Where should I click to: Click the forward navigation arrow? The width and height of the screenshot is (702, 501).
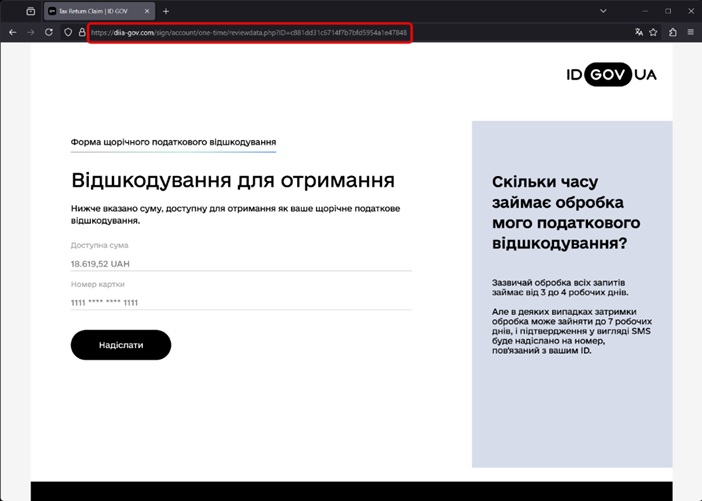30,32
